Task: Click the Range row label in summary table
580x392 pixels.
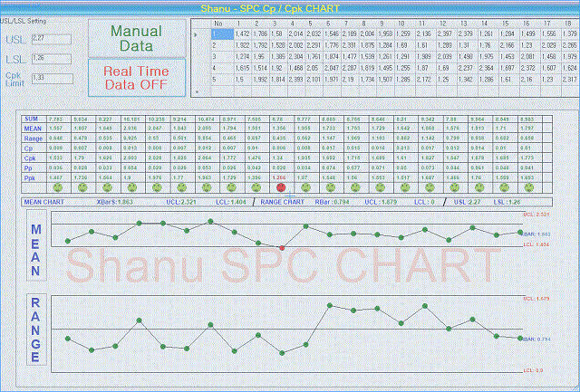Action: point(34,139)
